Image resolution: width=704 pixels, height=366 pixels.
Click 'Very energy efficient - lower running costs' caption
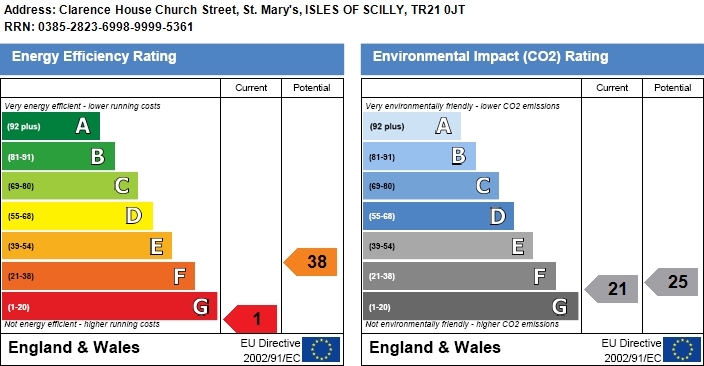tap(83, 106)
